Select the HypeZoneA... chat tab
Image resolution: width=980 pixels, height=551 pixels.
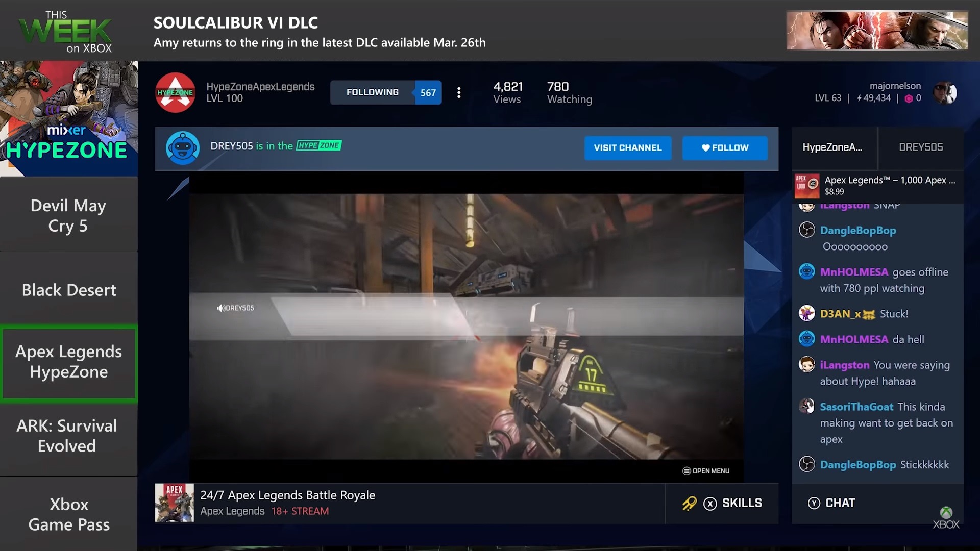(x=832, y=147)
